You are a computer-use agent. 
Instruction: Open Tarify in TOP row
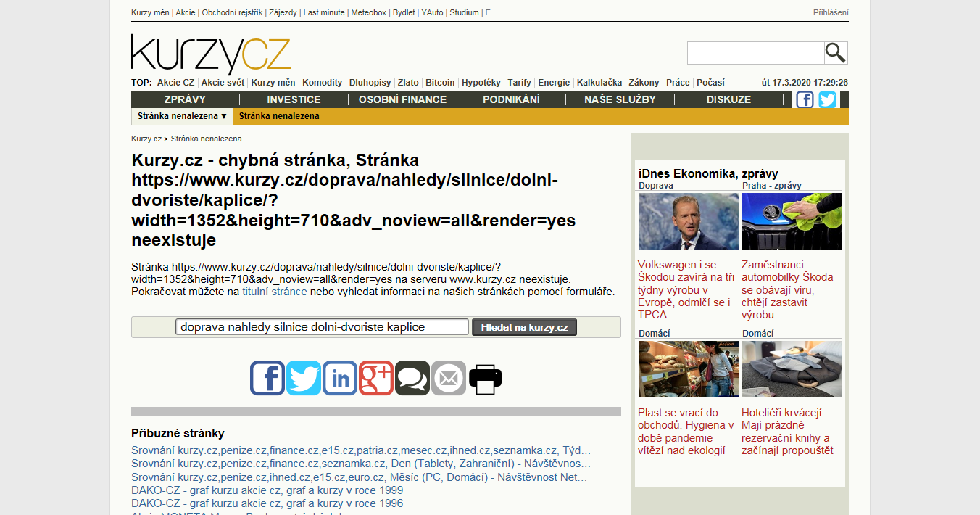519,83
